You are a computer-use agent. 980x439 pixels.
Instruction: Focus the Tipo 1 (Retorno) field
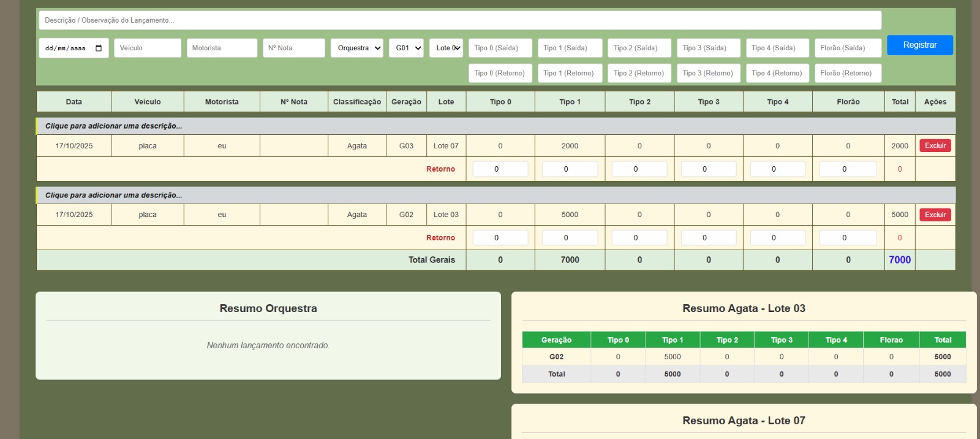click(x=570, y=73)
